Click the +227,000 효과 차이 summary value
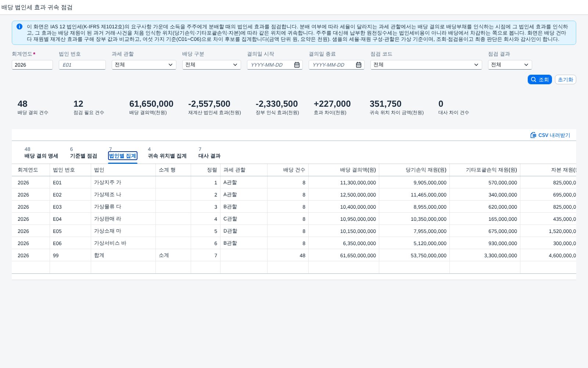The image size is (588, 368). click(332, 104)
